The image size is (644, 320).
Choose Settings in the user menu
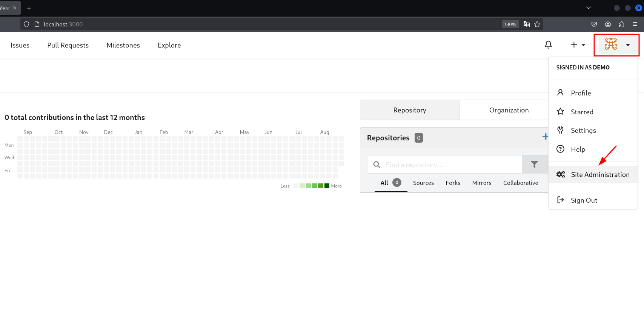583,131
